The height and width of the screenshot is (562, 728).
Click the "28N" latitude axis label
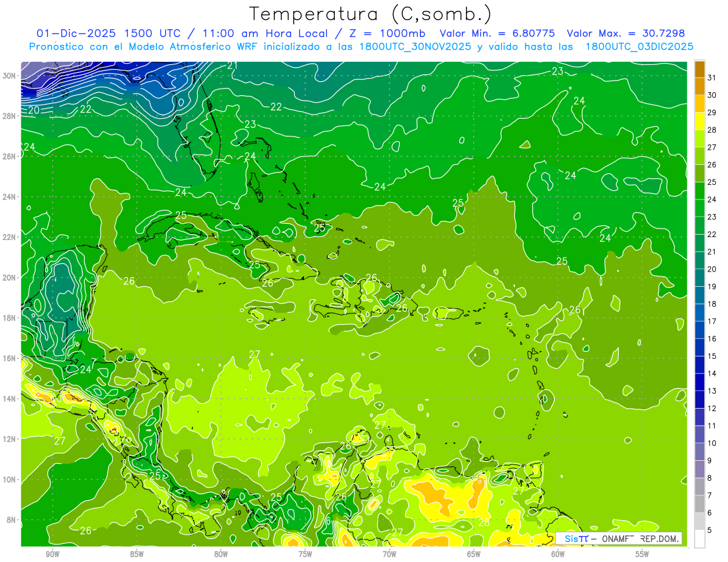point(9,116)
